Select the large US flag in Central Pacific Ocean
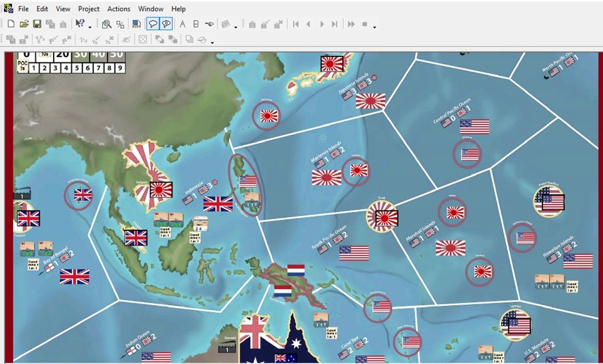This screenshot has height=364, width=603. point(475,127)
